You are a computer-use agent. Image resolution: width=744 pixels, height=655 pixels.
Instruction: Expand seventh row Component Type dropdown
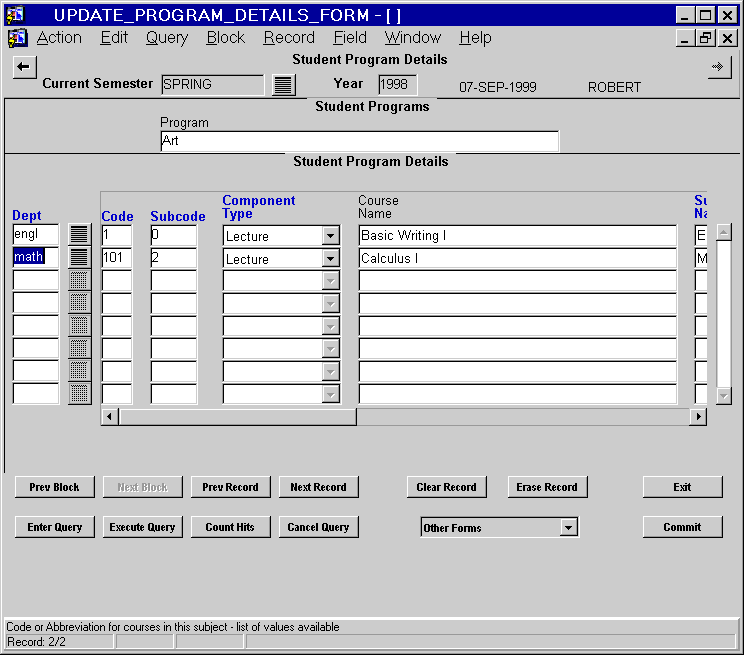click(330, 372)
